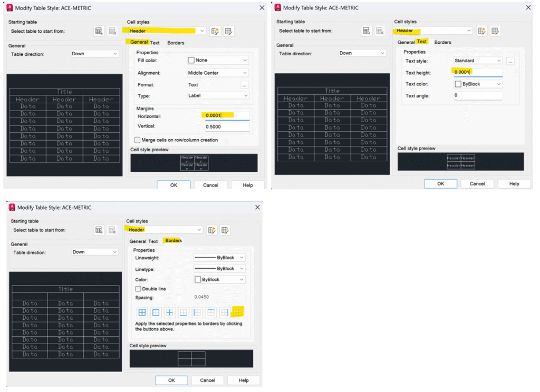Apply properties to right border icon
Screen dimensions: 540x392
(225, 312)
